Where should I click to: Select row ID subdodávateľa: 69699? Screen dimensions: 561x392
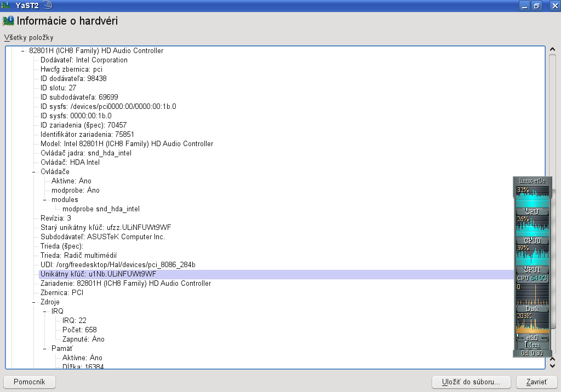(x=79, y=97)
